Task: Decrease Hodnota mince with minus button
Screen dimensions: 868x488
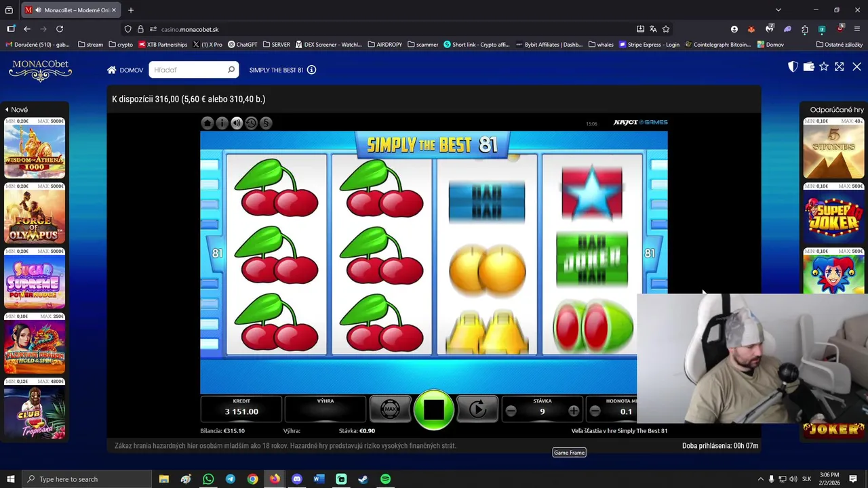Action: coord(595,411)
